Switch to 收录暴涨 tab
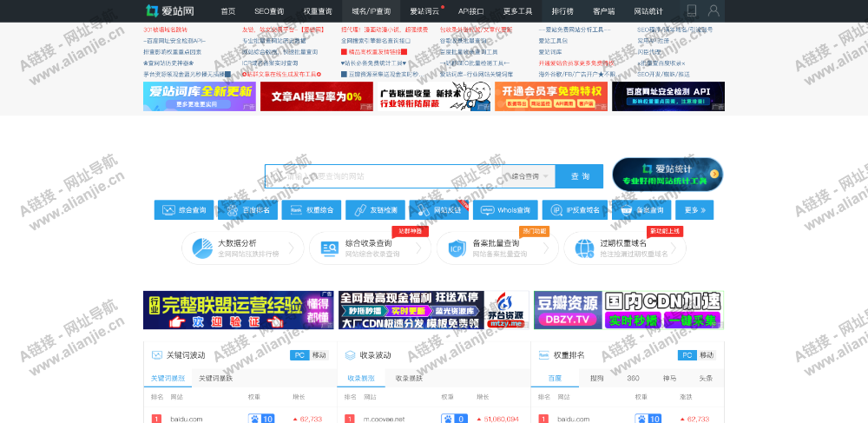 click(x=361, y=378)
